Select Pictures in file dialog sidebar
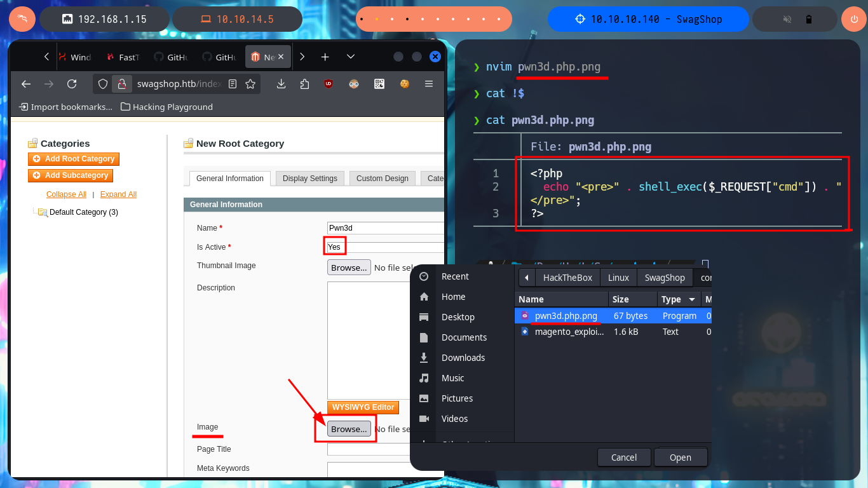The image size is (868, 488). [x=461, y=398]
